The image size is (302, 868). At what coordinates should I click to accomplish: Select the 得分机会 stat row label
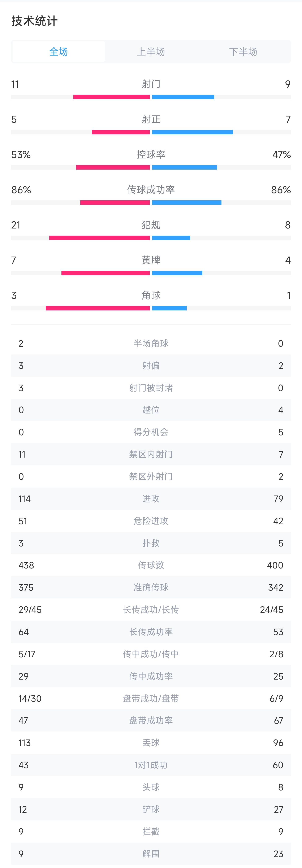[x=151, y=432]
